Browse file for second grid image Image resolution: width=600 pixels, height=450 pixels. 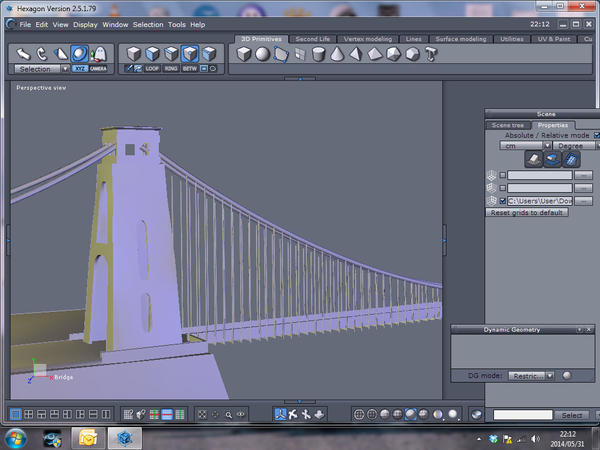pos(583,188)
